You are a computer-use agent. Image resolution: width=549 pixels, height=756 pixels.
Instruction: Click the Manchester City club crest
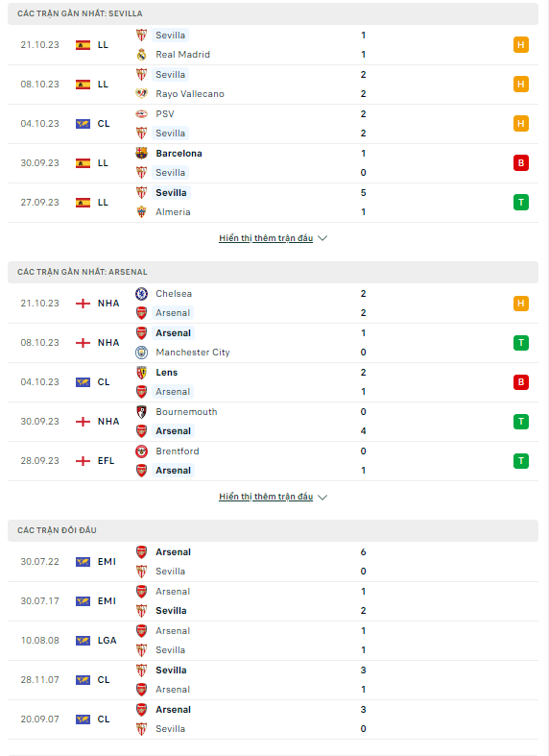point(141,353)
